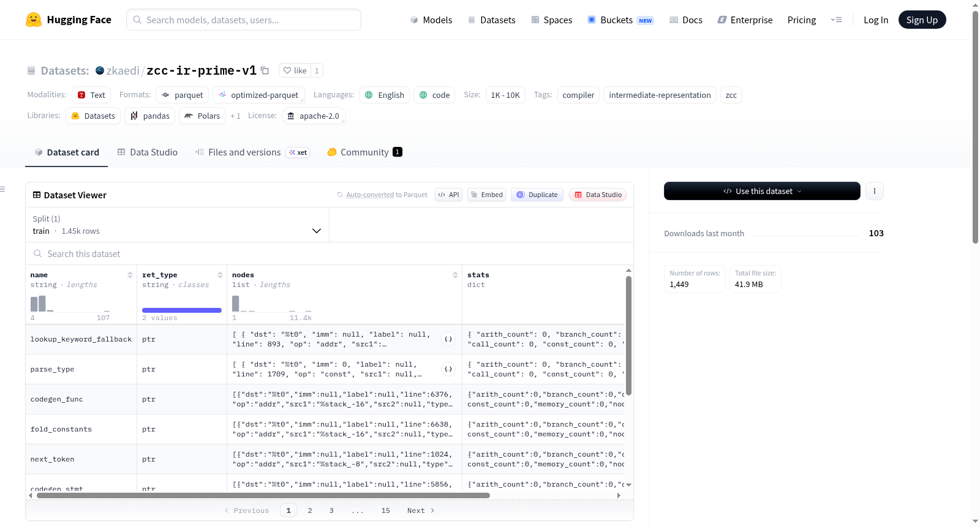Show the +1 additional libraries
This screenshot has width=980, height=527.
[x=235, y=116]
